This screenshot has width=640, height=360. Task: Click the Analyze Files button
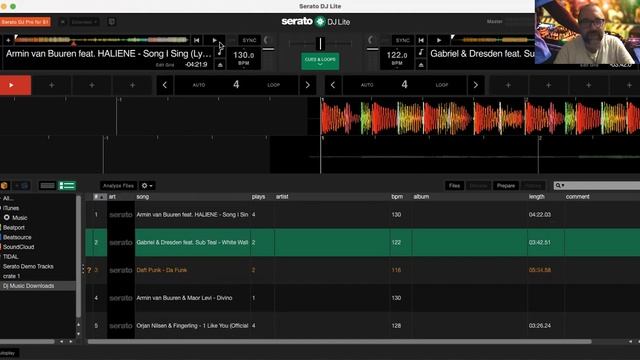click(x=118, y=186)
